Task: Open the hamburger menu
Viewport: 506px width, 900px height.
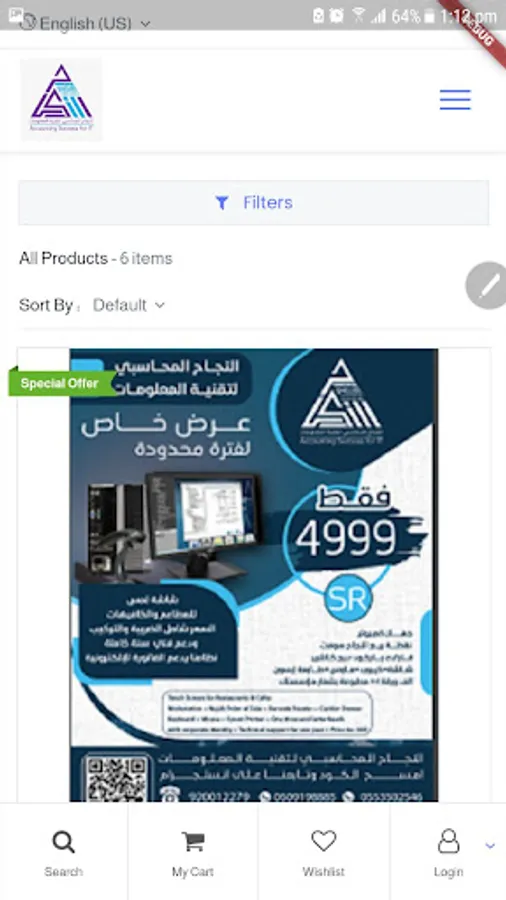Action: pyautogui.click(x=455, y=100)
